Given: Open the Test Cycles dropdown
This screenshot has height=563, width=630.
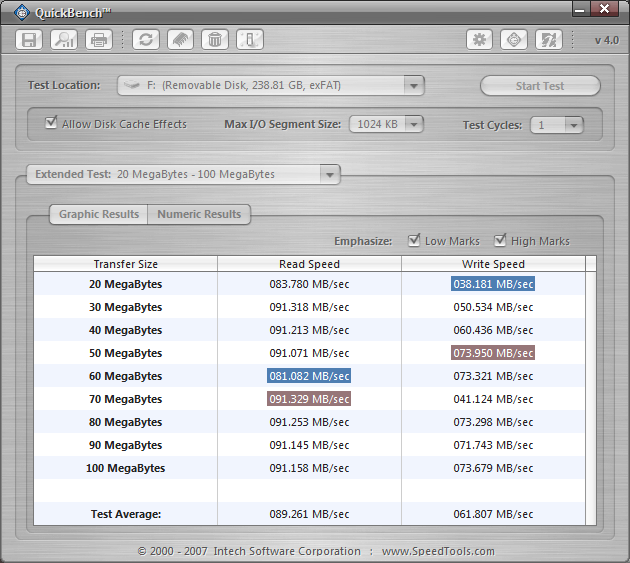Looking at the screenshot, I should (x=572, y=125).
